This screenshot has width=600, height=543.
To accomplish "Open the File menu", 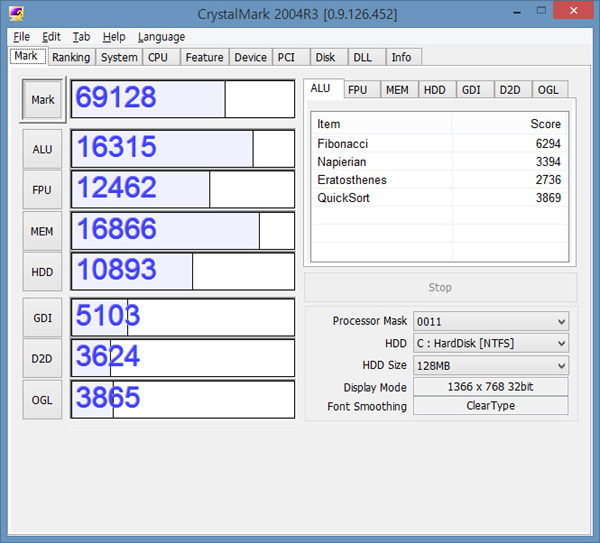I will point(21,37).
